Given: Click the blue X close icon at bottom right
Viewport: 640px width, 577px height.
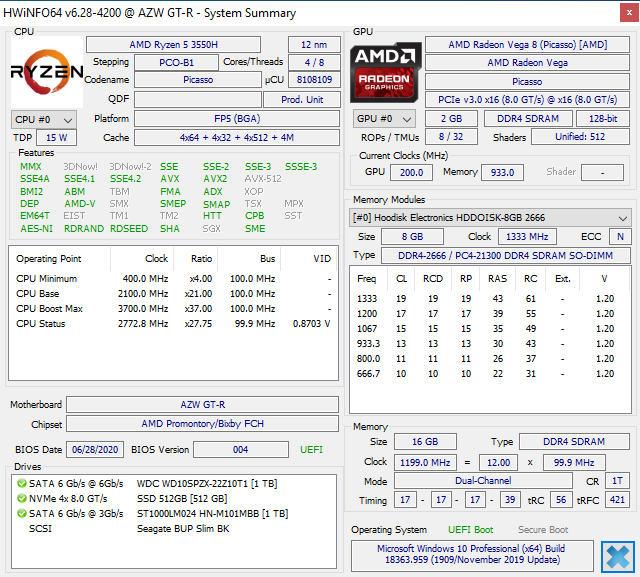Looking at the screenshot, I should click(x=617, y=556).
